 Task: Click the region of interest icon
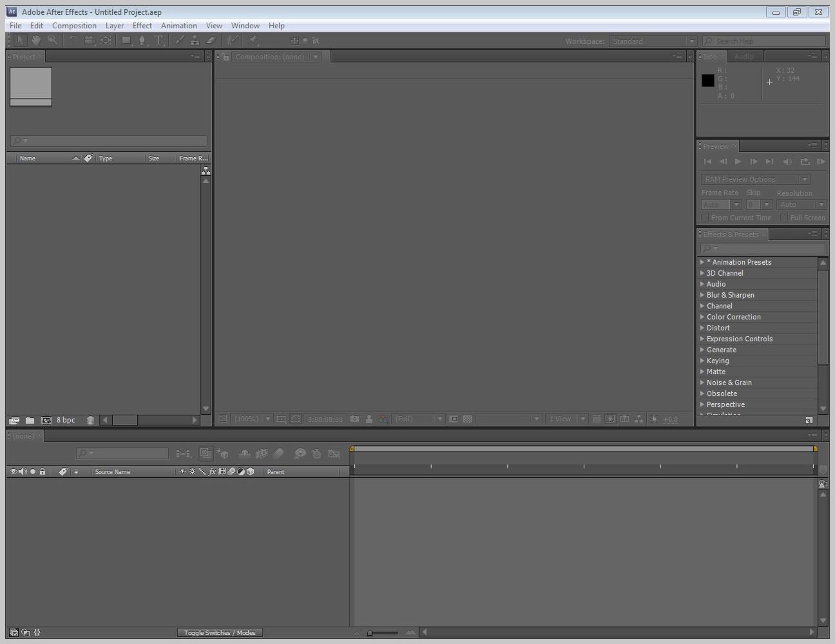click(454, 419)
